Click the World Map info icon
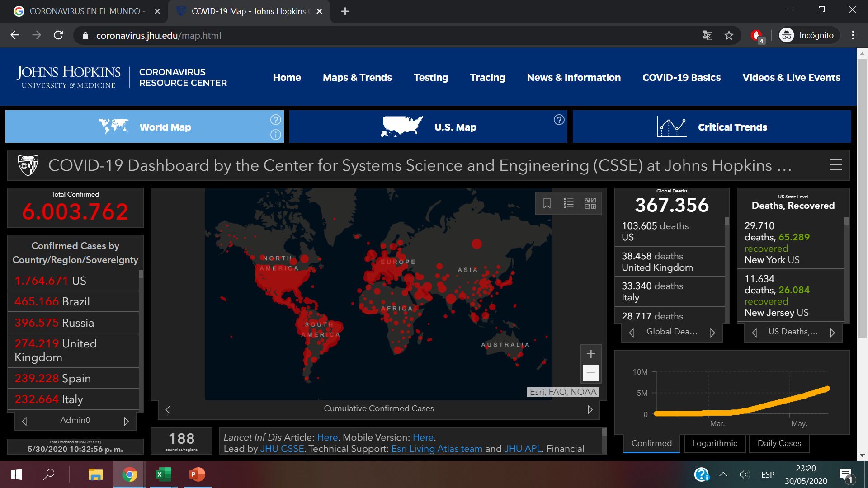Image resolution: width=868 pixels, height=488 pixels. point(276,135)
